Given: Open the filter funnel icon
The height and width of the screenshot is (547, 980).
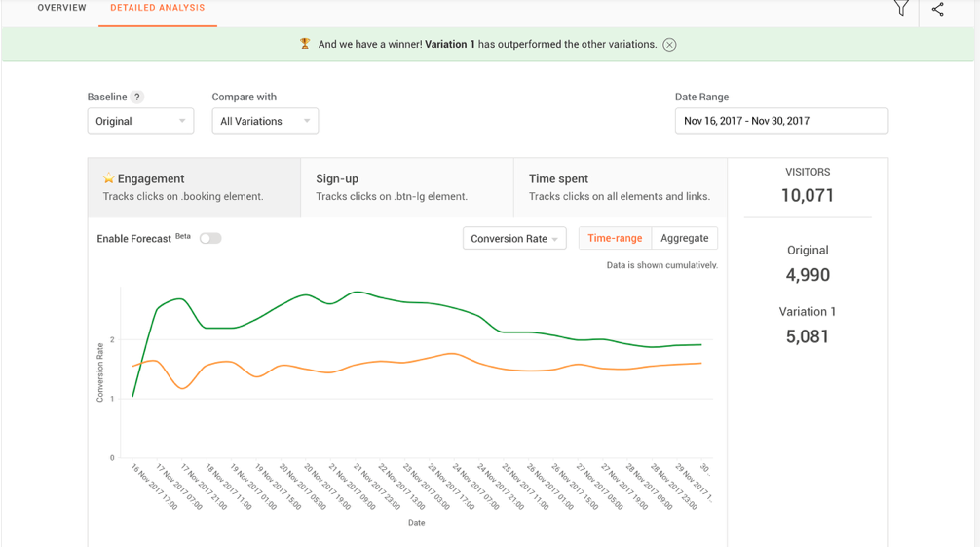Looking at the screenshot, I should [x=901, y=9].
